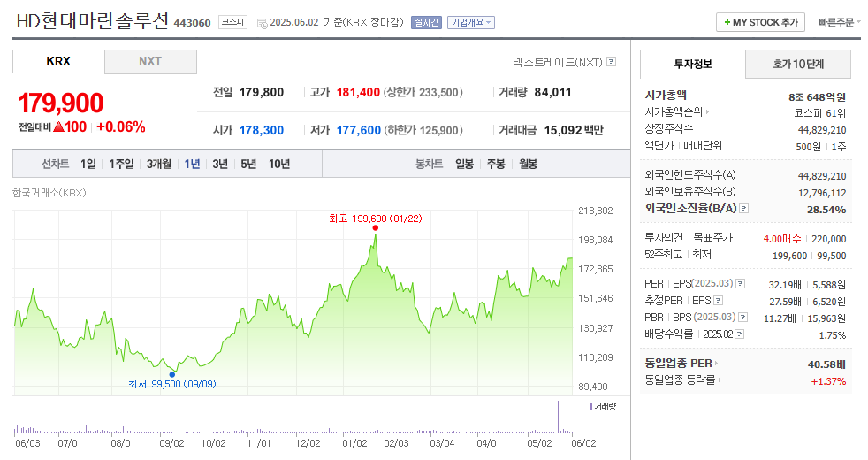
Task: Select the 3년 line chart period
Action: 220,164
